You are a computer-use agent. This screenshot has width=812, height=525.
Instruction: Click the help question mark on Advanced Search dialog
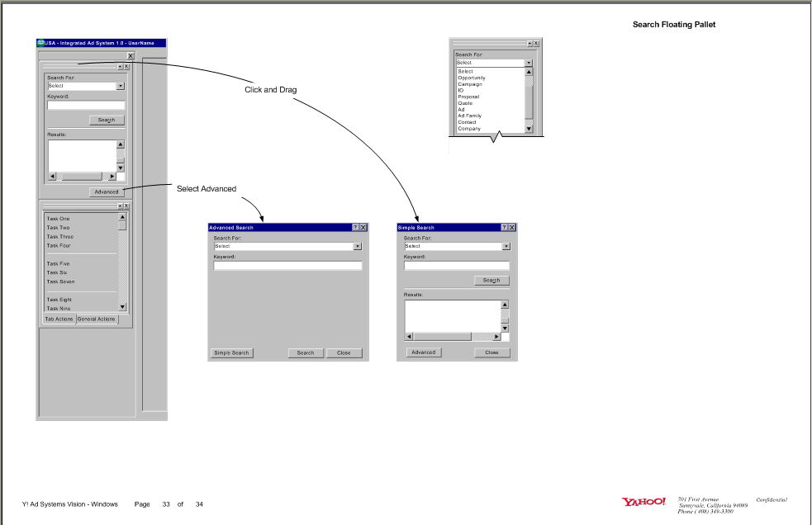[356, 227]
